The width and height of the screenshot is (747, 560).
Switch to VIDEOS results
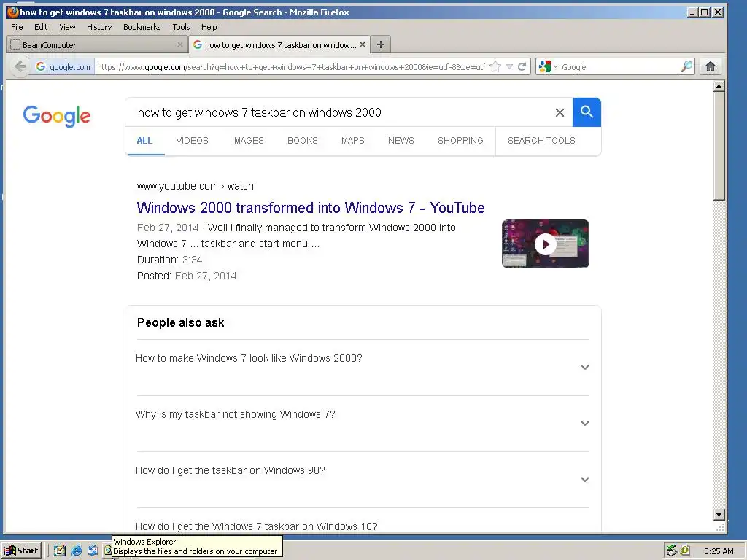click(192, 141)
